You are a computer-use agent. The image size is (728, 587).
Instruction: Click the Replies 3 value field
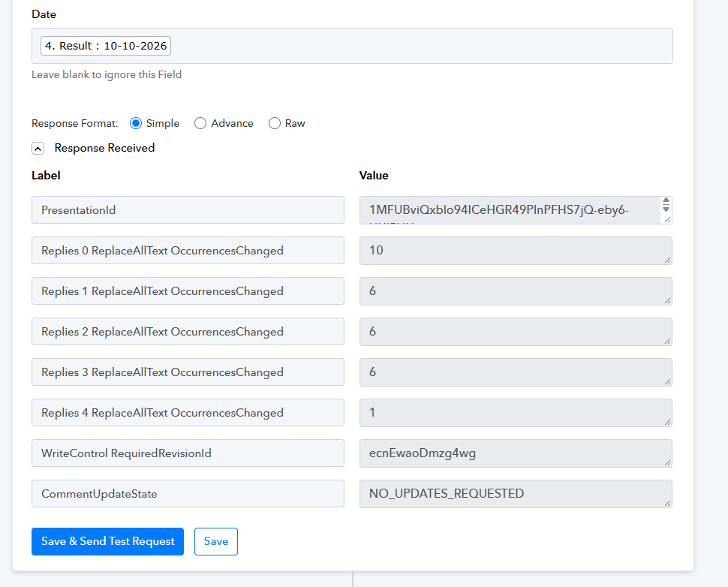(516, 372)
